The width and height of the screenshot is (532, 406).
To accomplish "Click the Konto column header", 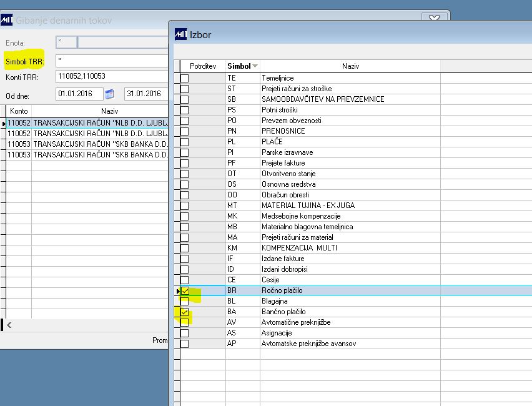I will (x=19, y=111).
